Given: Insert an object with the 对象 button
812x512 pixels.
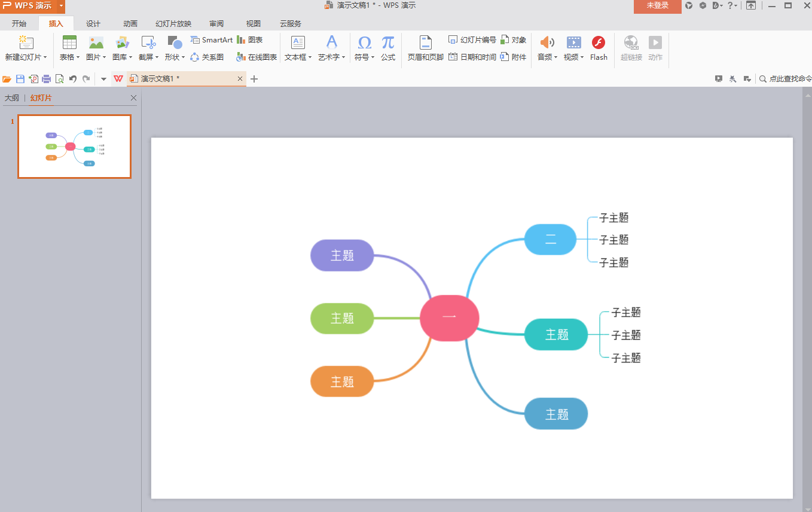Looking at the screenshot, I should click(514, 40).
